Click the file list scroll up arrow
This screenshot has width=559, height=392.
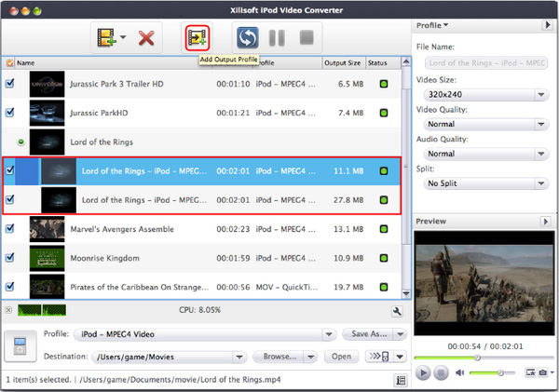coord(406,61)
